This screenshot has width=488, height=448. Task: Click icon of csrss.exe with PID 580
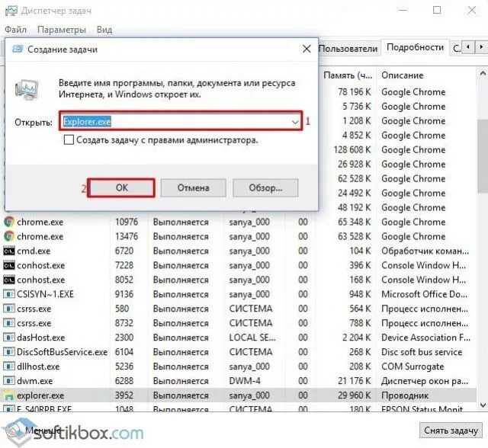[x=9, y=309]
